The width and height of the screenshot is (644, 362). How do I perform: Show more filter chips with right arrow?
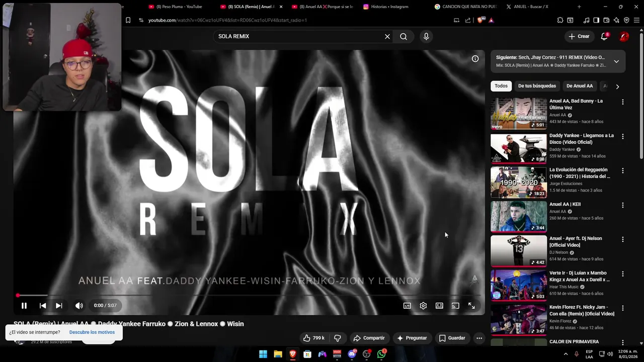(617, 86)
